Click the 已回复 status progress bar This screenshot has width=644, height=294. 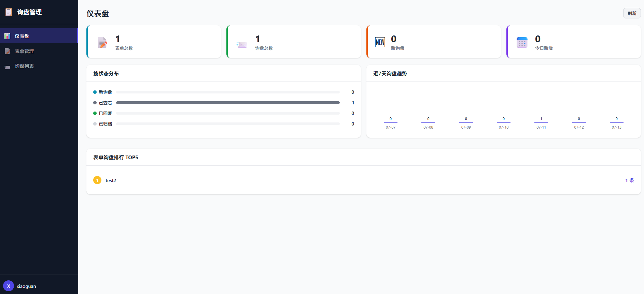(228, 113)
